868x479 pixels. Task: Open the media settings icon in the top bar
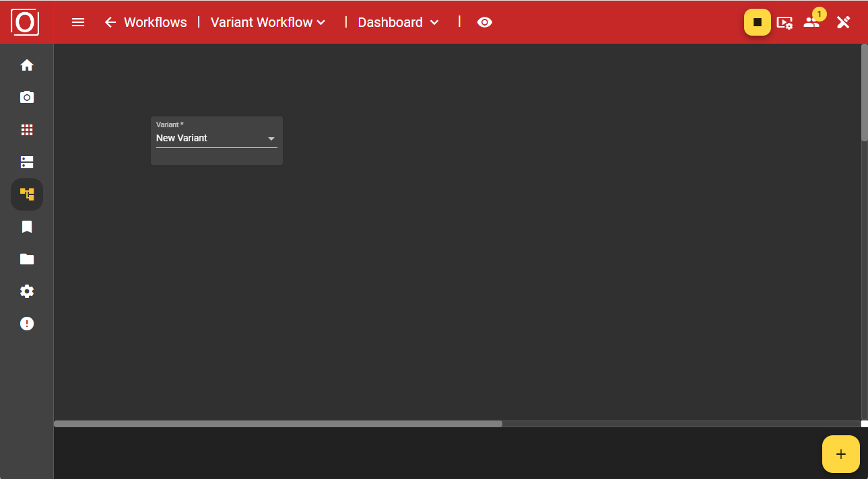click(784, 22)
